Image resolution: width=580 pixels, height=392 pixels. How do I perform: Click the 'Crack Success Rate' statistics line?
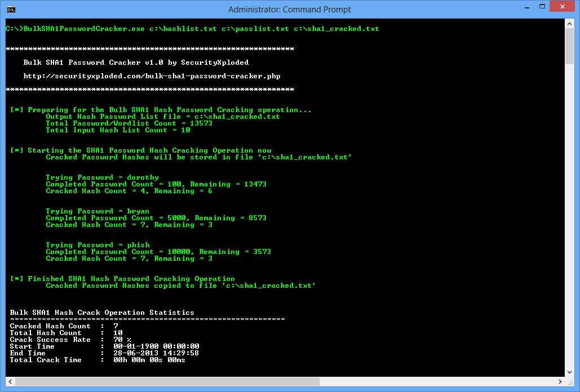70,340
